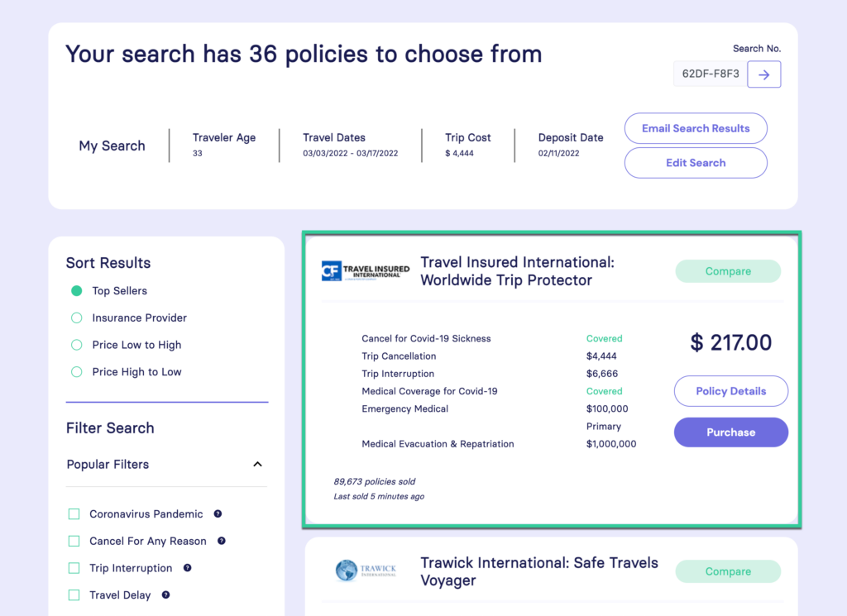Click the Travel Delay info icon

(x=166, y=595)
